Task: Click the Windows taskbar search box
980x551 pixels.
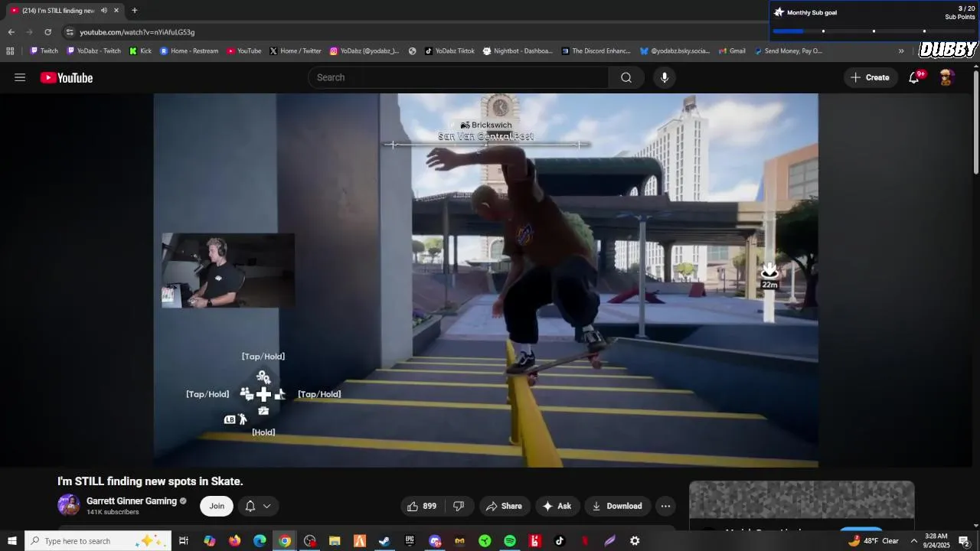Action: 97,541
